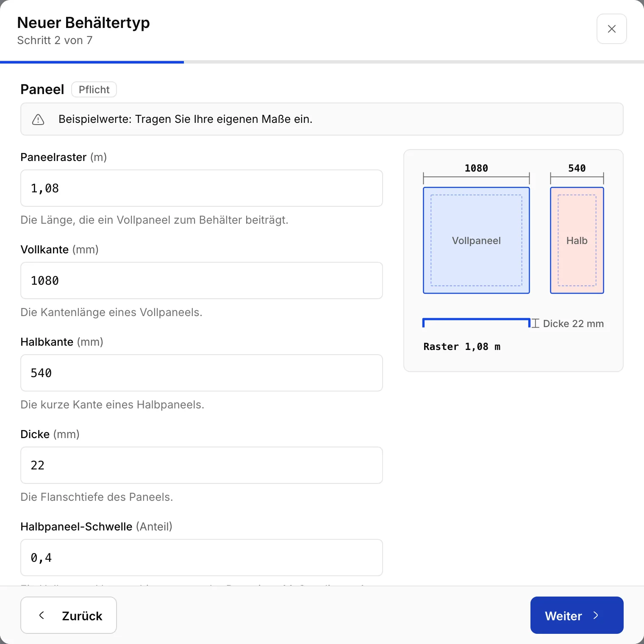The image size is (644, 644).
Task: Click the Beispielwerte notice text
Action: click(x=186, y=119)
